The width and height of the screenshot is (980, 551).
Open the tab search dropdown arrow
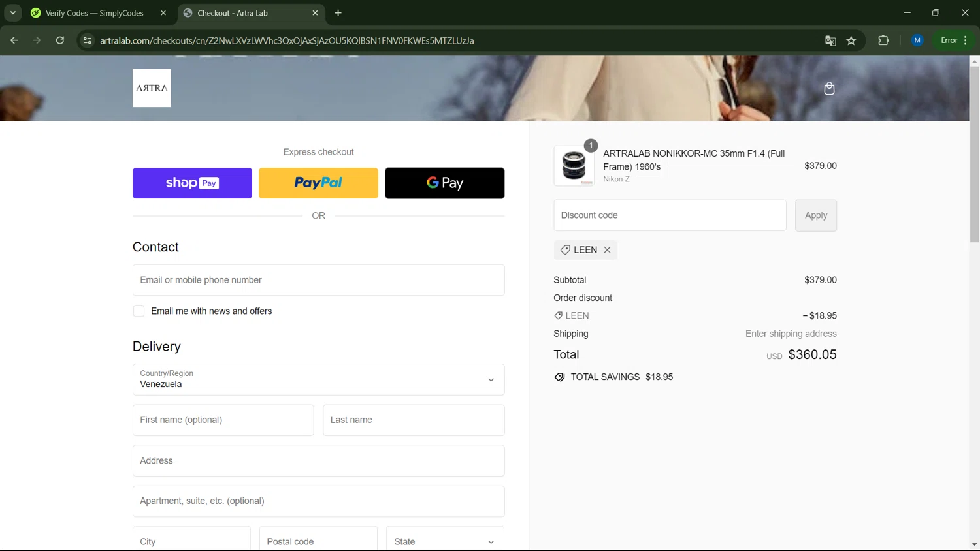(12, 13)
